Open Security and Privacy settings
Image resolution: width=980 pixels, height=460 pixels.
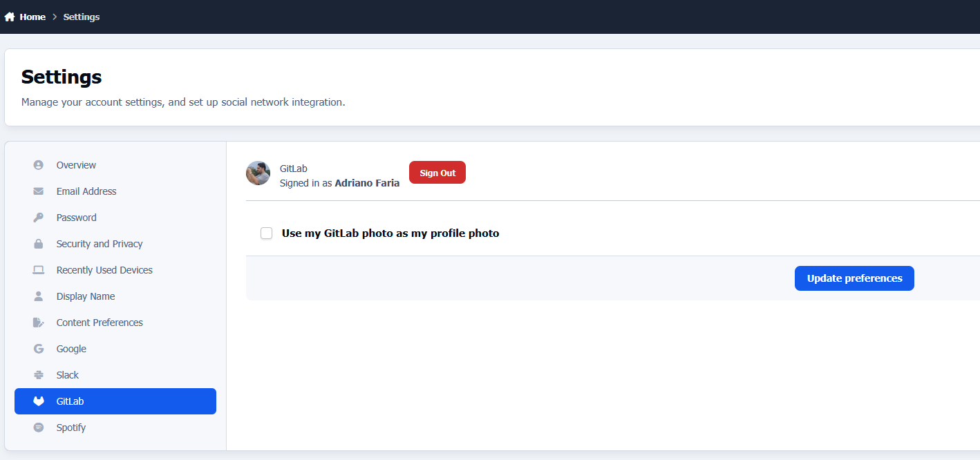point(115,244)
